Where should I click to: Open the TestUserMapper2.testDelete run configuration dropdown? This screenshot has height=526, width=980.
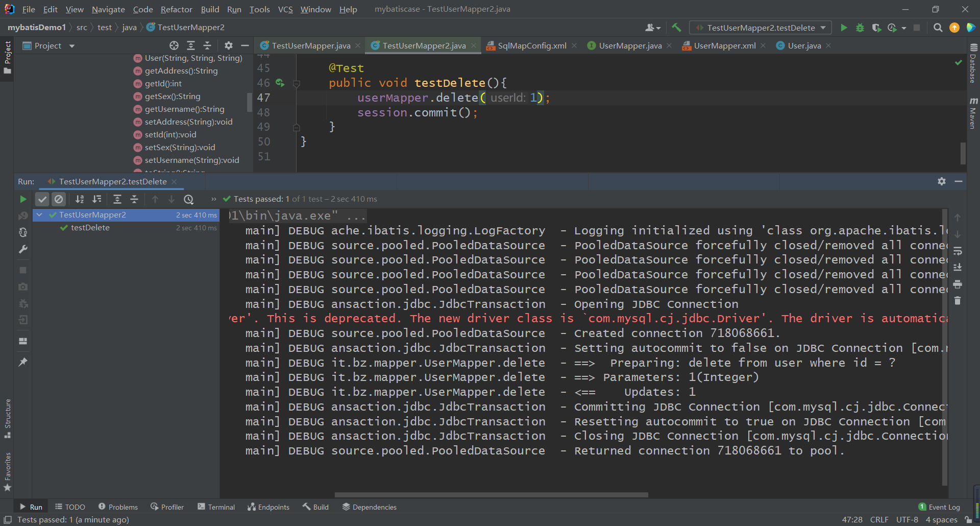coord(760,28)
